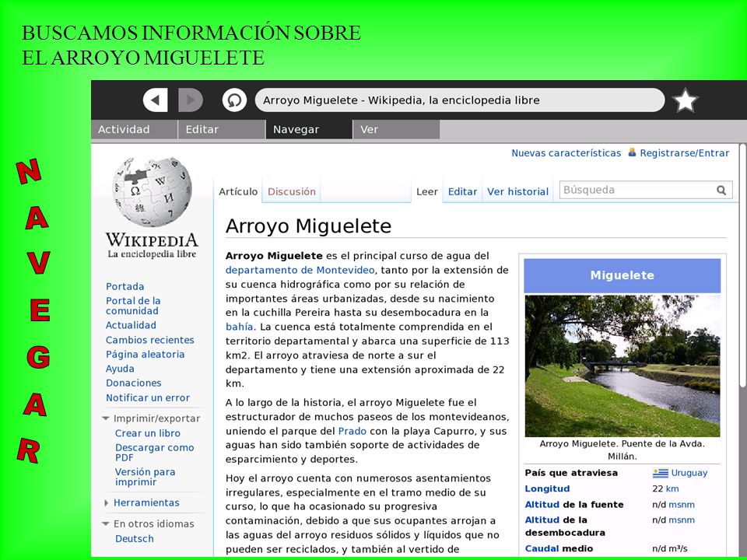Go to Portada in the sidebar
Screen dimensions: 747x560
tap(124, 286)
